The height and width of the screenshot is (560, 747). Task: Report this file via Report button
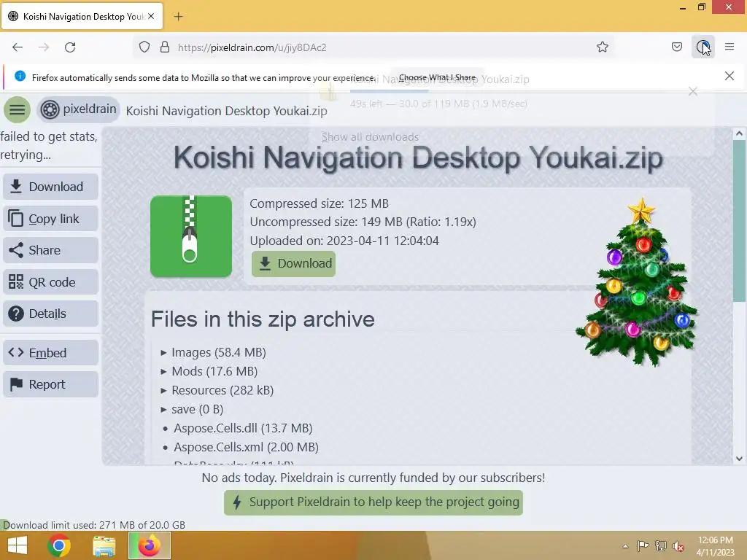coord(50,384)
